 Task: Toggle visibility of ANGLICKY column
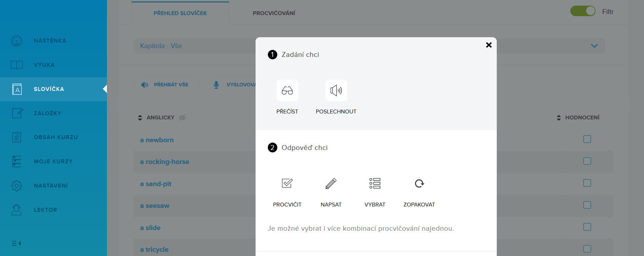[x=182, y=118]
